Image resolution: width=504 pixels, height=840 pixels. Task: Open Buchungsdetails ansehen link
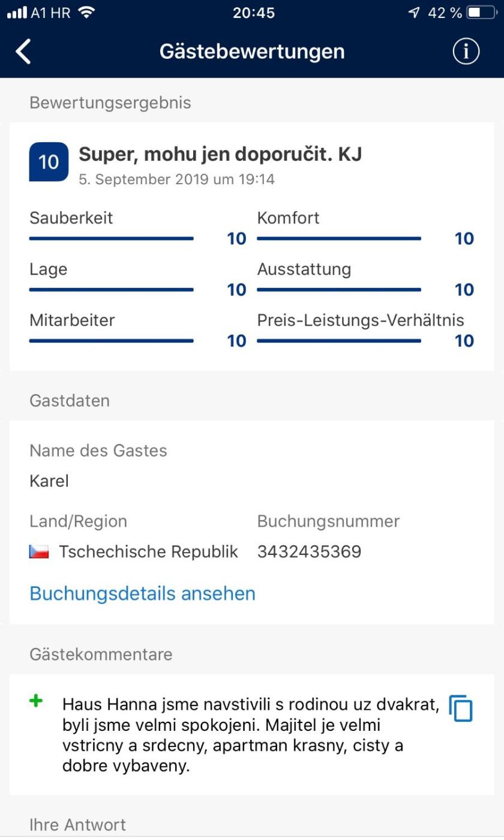coord(142,593)
